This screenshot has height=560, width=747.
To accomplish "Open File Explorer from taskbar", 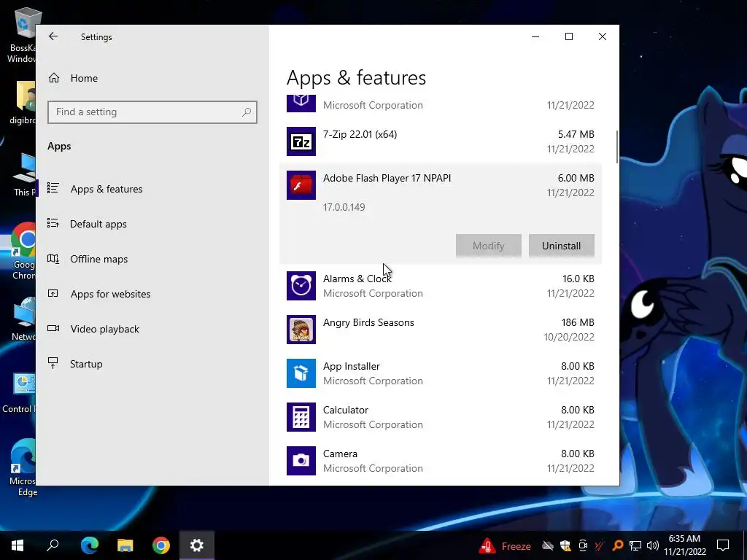I will click(x=125, y=545).
